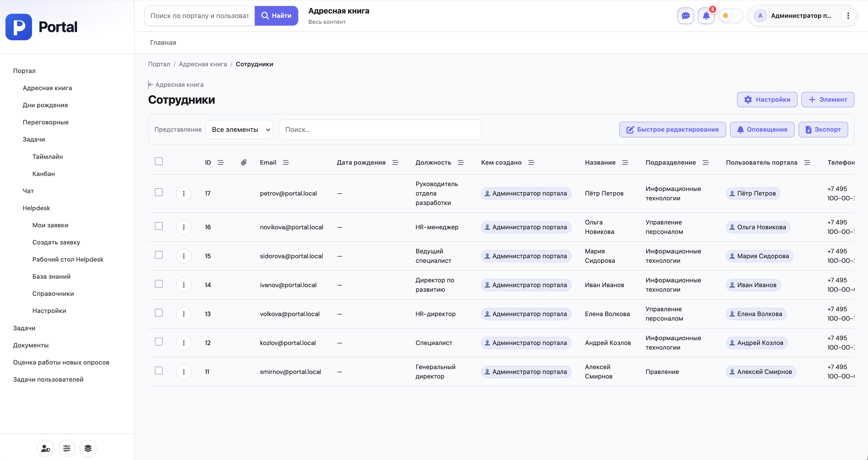
Task: Open the user shield icon in sidebar footer
Action: click(x=46, y=448)
